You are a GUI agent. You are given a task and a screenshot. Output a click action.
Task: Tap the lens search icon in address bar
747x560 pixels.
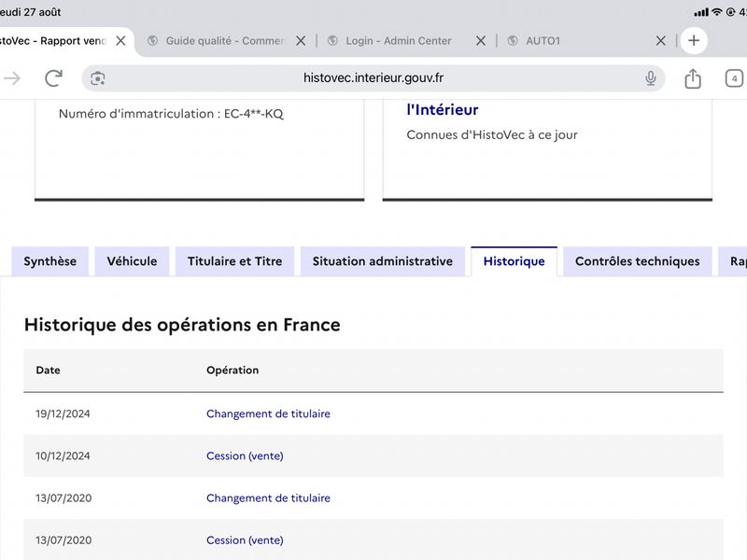98,78
